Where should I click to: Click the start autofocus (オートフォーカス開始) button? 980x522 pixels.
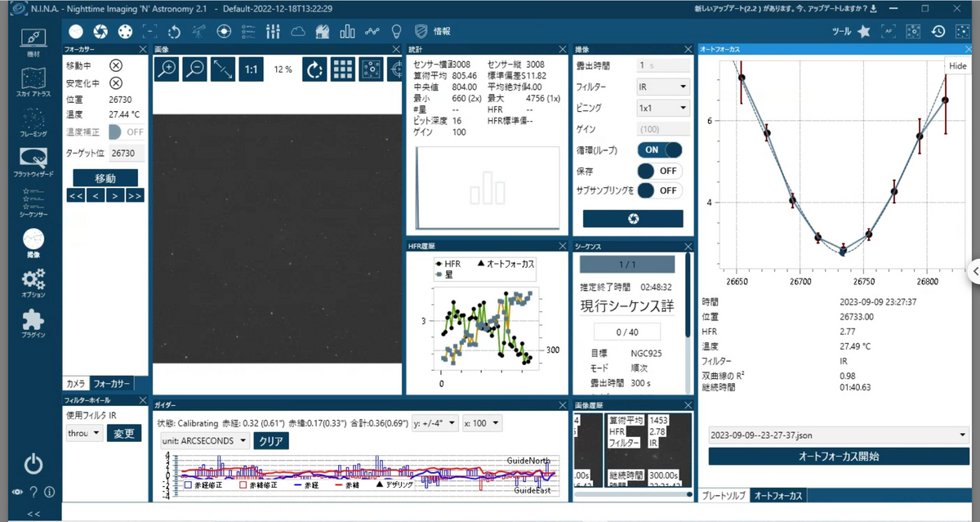[839, 457]
